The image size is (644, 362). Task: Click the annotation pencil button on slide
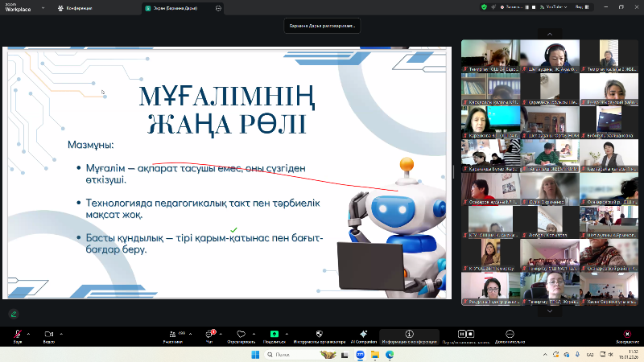[13, 314]
